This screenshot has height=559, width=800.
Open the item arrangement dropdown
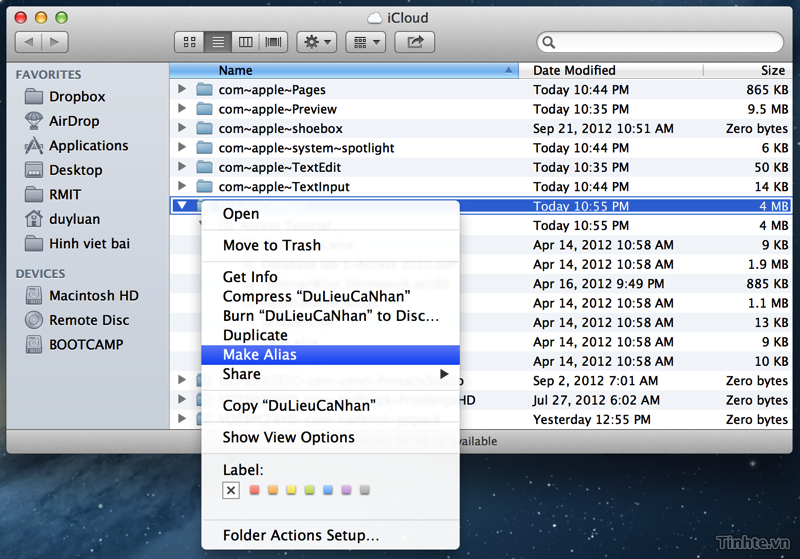coord(365,42)
